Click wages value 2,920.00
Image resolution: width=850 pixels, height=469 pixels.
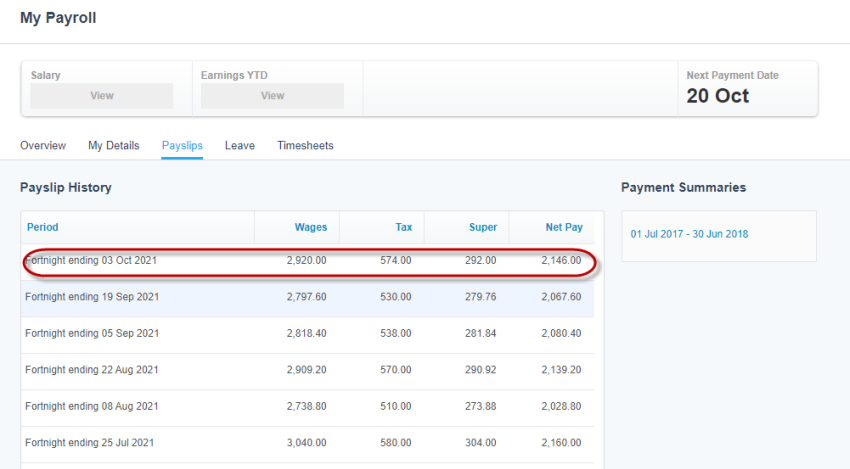tap(306, 261)
